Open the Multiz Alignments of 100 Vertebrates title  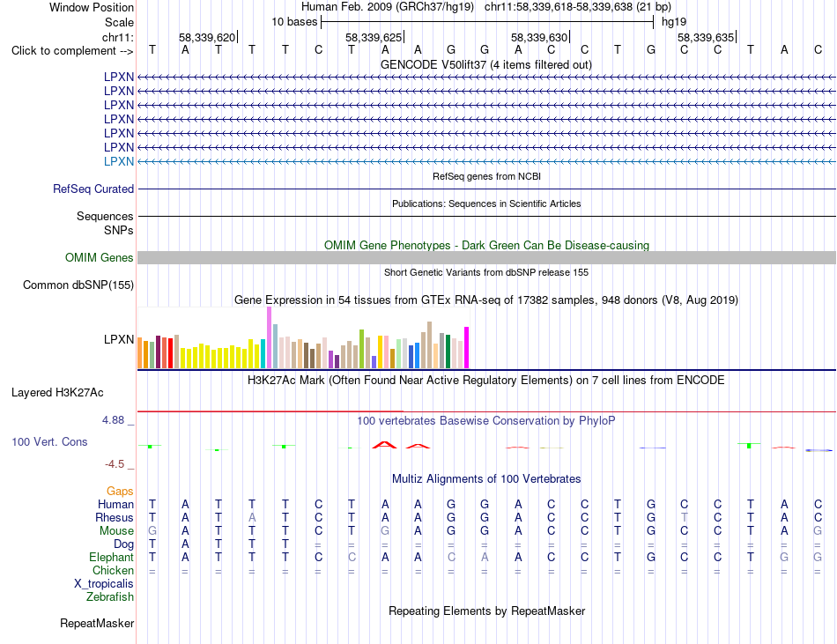486,478
